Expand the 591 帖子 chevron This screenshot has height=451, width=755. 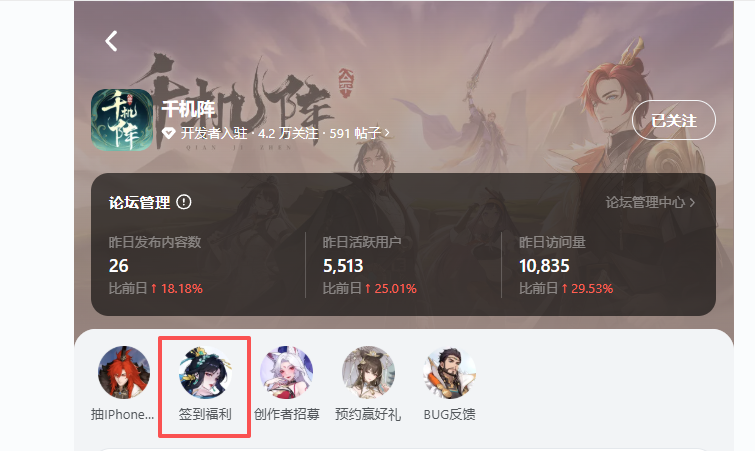(x=387, y=133)
